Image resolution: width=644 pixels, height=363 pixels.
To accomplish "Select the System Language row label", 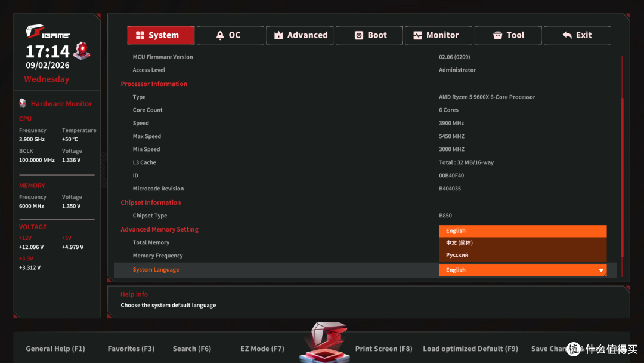I will click(x=156, y=270).
